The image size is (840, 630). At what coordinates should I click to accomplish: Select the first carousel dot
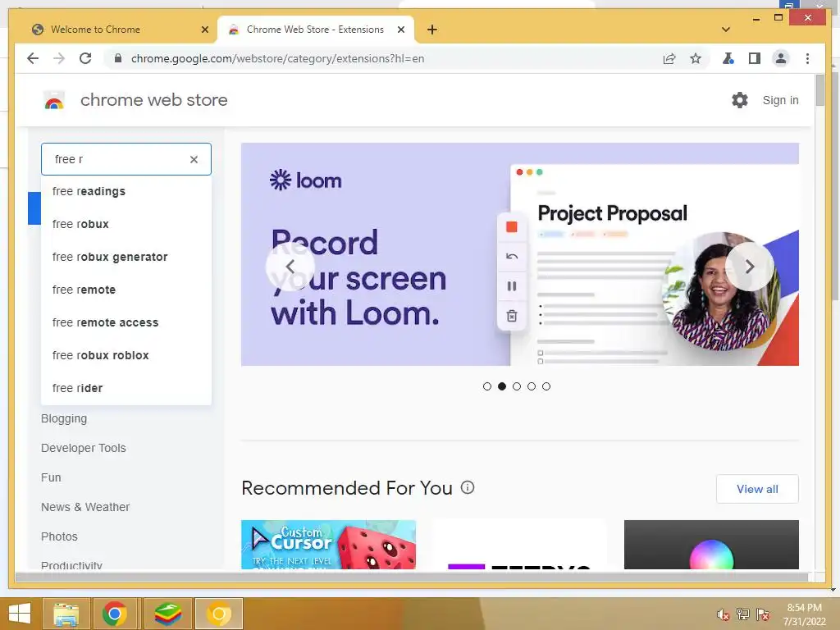[x=487, y=386]
